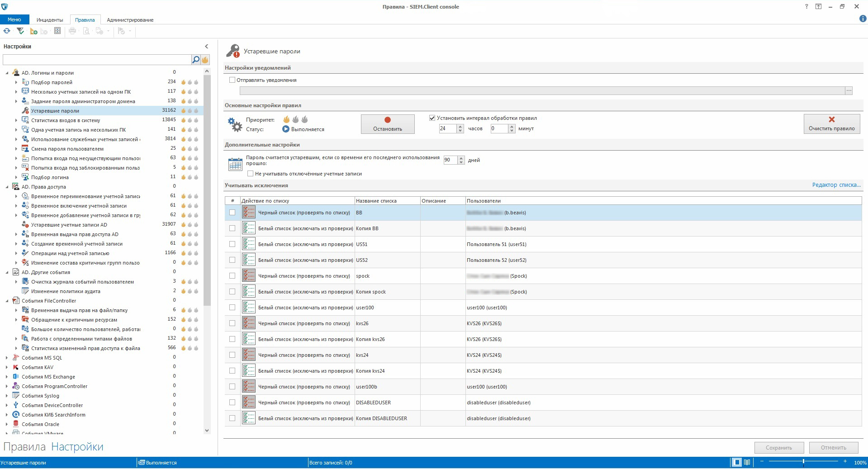868x469 pixels.
Task: Click the filter with checkmark toolbar icon
Action: [x=20, y=31]
